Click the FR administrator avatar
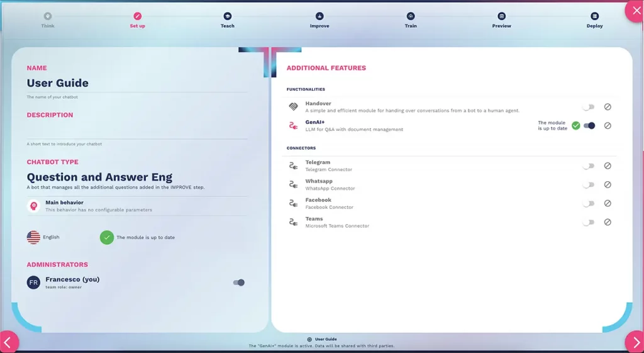This screenshot has width=644, height=353. 34,283
